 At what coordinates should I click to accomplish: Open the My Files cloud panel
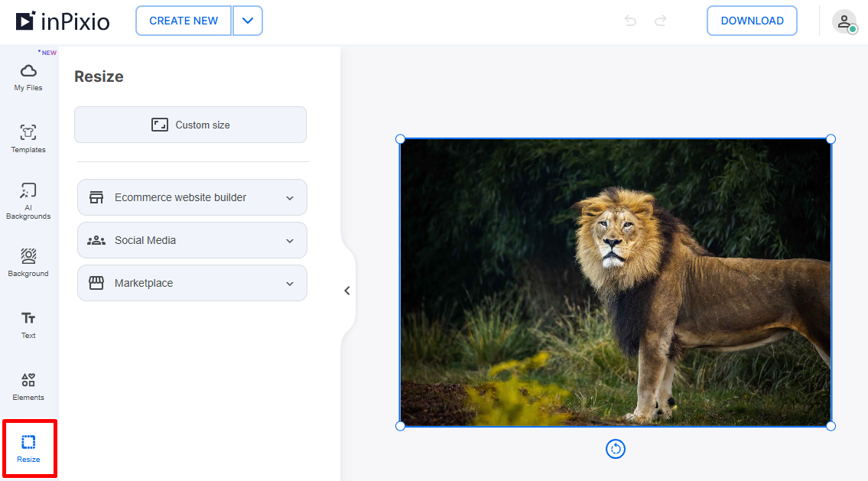[28, 77]
